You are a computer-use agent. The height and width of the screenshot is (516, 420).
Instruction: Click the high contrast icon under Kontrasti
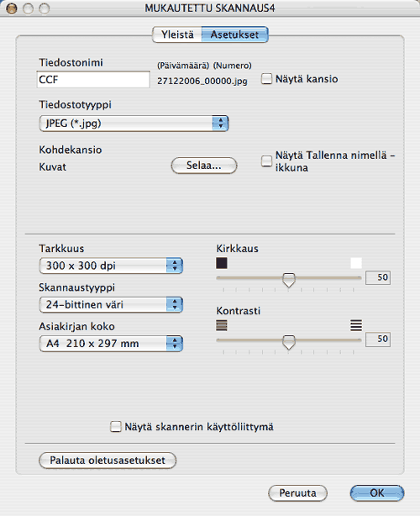(x=356, y=325)
